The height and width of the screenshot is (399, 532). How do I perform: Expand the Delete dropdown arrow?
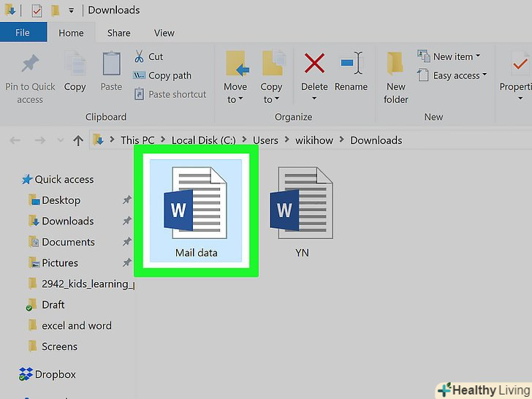click(x=314, y=99)
